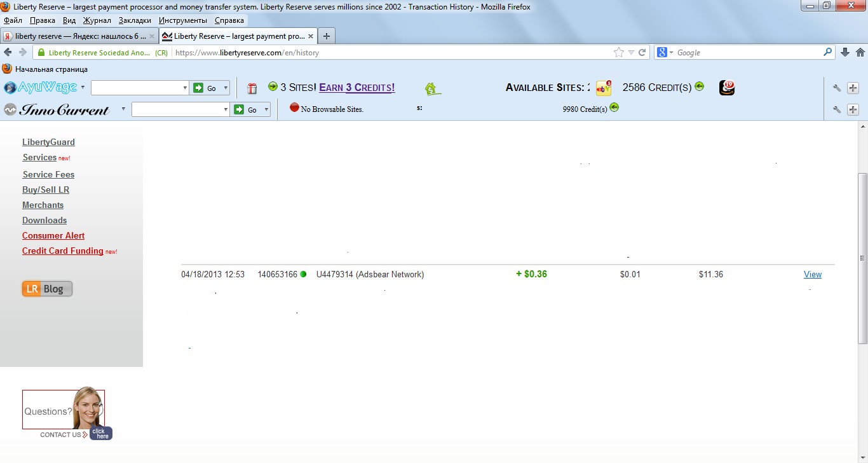Open the Вид menu
The image size is (868, 463).
(x=69, y=20)
